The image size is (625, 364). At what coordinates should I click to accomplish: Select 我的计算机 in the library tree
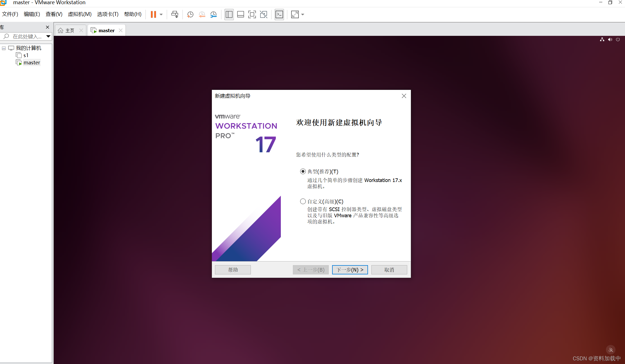pos(28,48)
